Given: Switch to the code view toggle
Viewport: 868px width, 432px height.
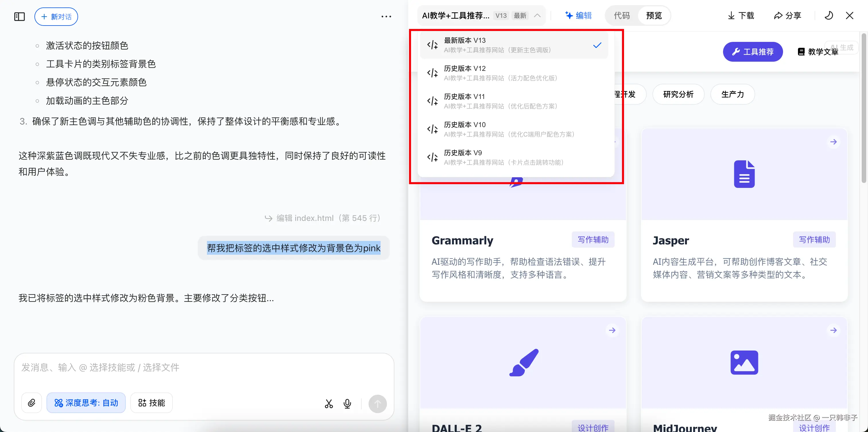Looking at the screenshot, I should (622, 15).
